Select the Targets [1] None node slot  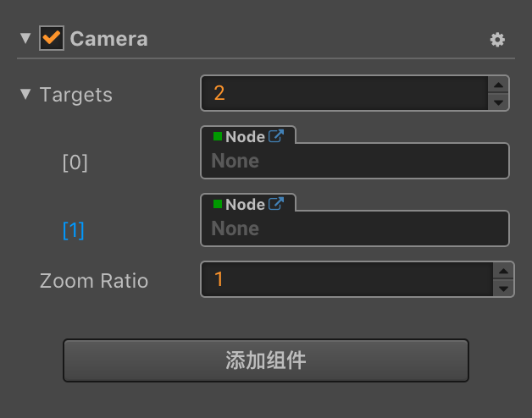[x=354, y=228]
